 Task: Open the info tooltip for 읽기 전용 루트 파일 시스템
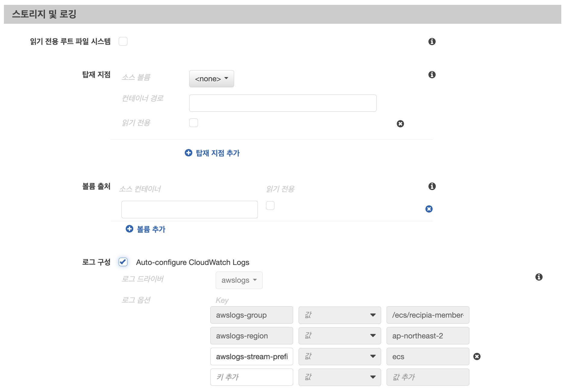pyautogui.click(x=432, y=42)
